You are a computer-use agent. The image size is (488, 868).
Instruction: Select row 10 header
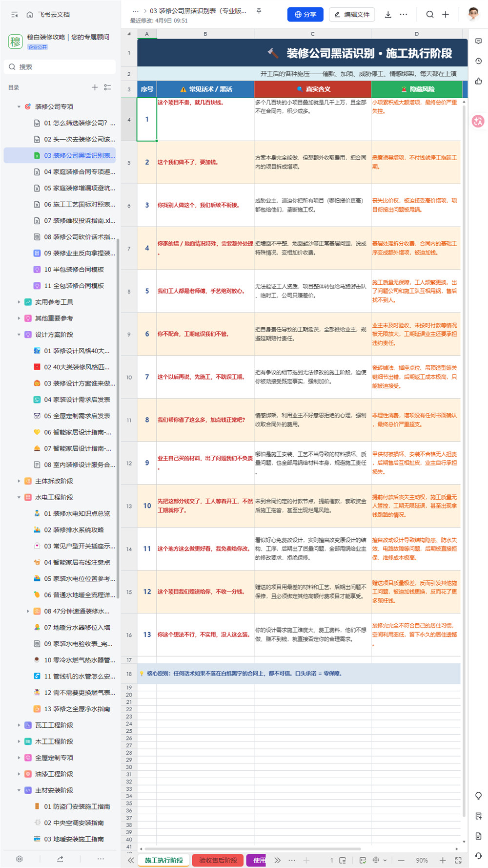pos(129,377)
